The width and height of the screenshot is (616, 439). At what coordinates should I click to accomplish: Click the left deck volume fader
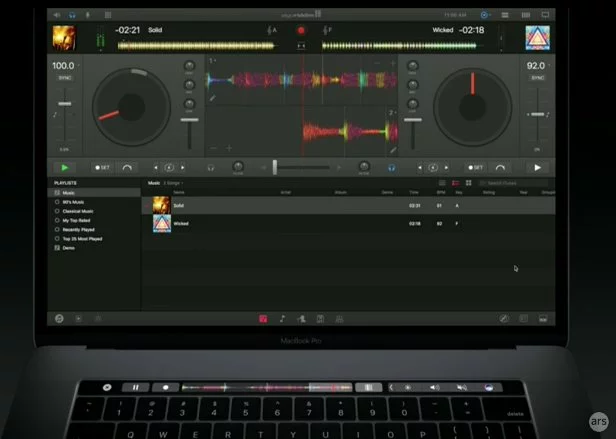coord(189,119)
